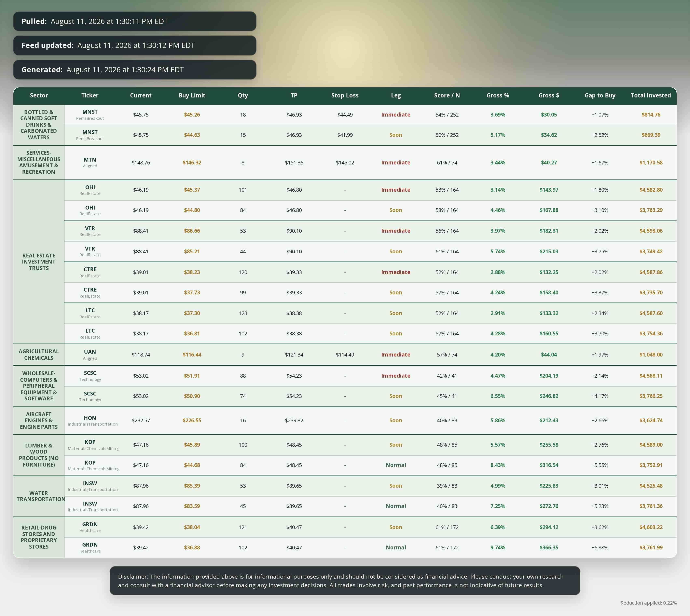Click the Ticker column header
The image size is (690, 616).
(90, 95)
